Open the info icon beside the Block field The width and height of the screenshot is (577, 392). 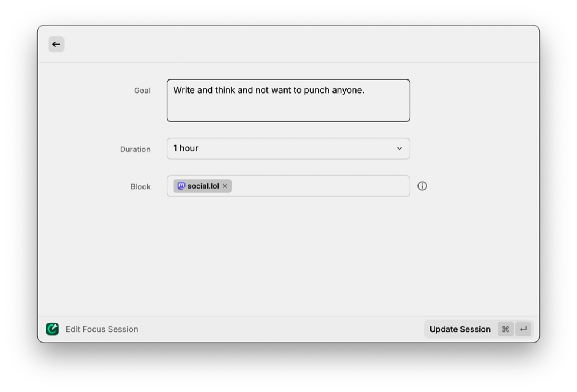(x=422, y=186)
